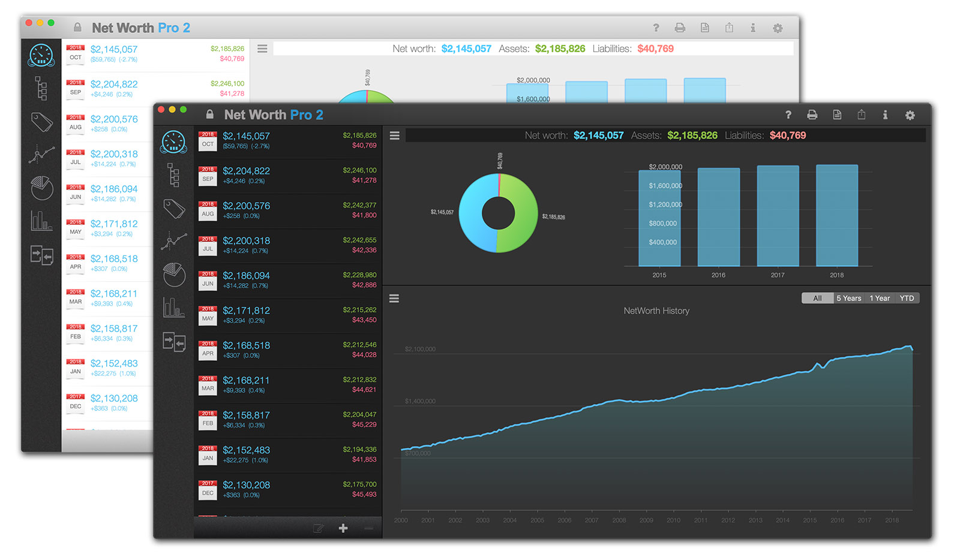Image resolution: width=960 pixels, height=560 pixels.
Task: Click the 2016 bar in dark bar chart
Action: (719, 217)
